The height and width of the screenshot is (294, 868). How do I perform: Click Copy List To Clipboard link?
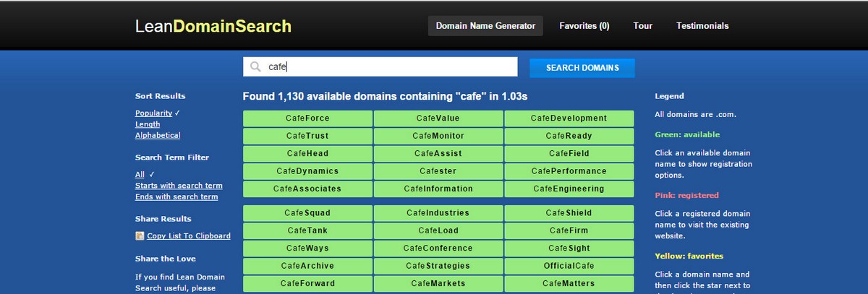tap(189, 235)
